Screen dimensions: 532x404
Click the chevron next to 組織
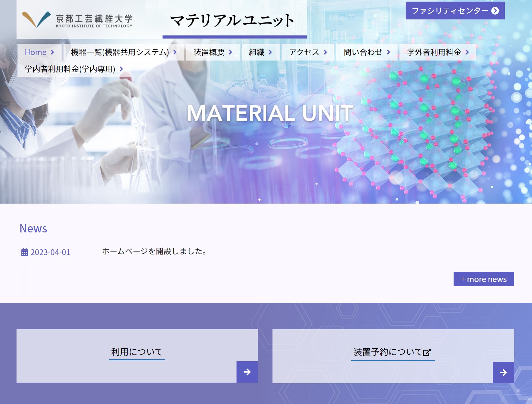pyautogui.click(x=270, y=52)
